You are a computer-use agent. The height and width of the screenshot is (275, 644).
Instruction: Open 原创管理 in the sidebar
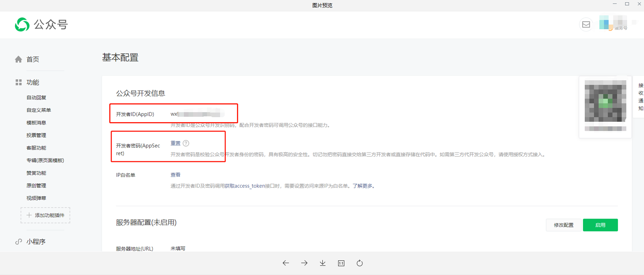coord(36,186)
